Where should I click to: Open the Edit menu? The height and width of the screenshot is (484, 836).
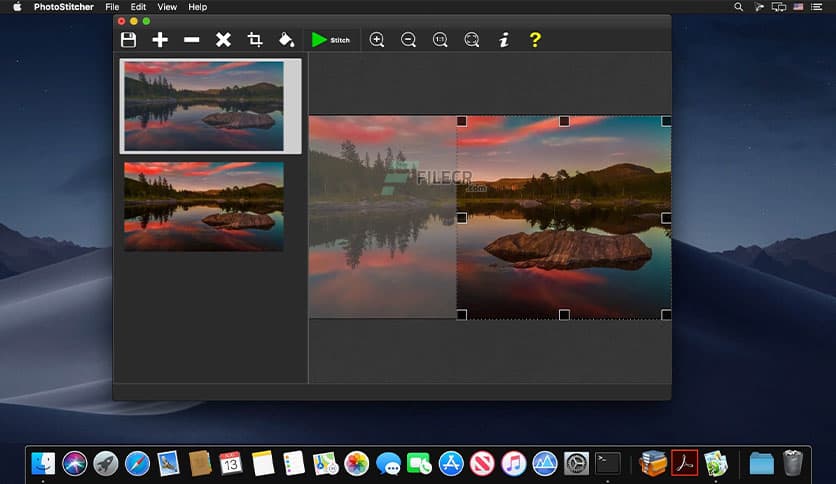click(x=138, y=7)
